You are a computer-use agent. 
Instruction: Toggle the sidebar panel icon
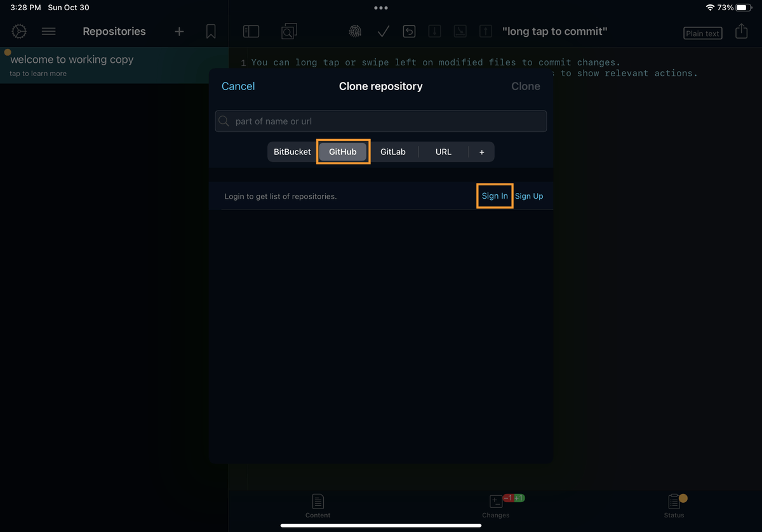pos(251,30)
